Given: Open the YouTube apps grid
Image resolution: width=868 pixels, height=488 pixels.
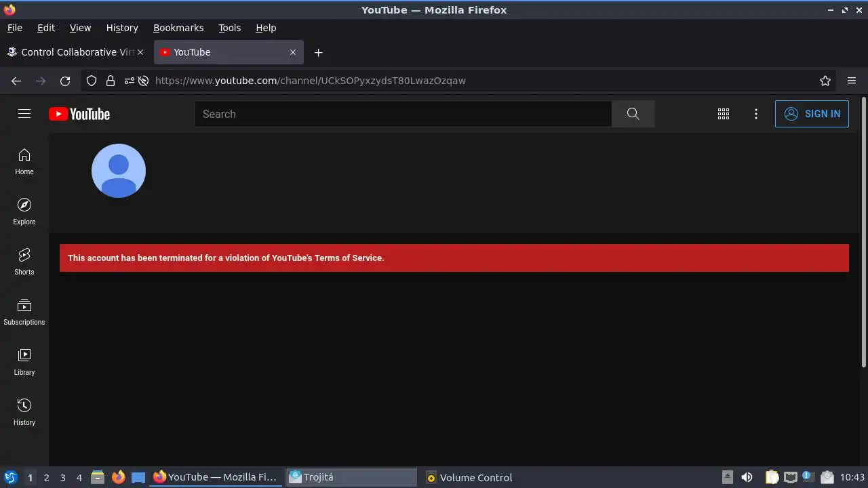Looking at the screenshot, I should [x=724, y=114].
